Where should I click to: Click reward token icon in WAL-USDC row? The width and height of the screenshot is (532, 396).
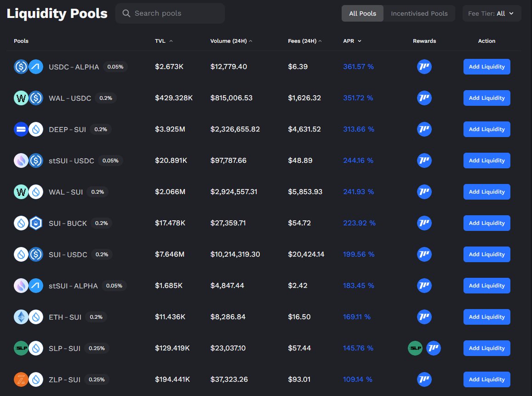click(424, 98)
